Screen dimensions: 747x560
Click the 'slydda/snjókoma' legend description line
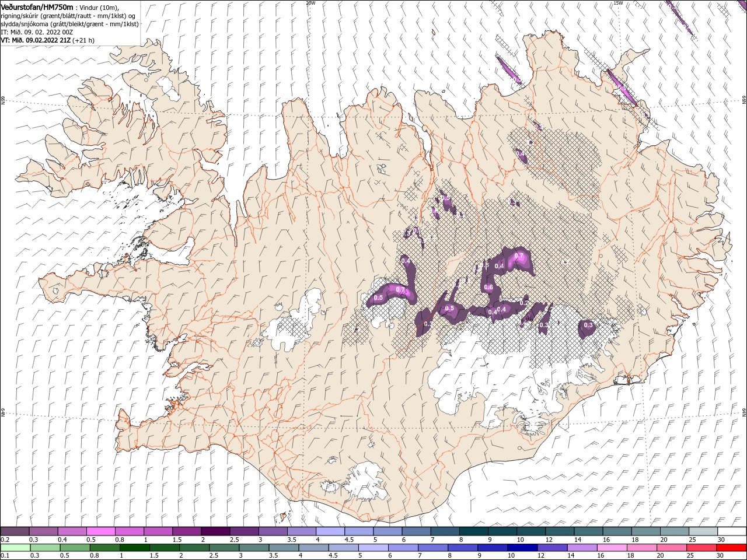coord(69,24)
